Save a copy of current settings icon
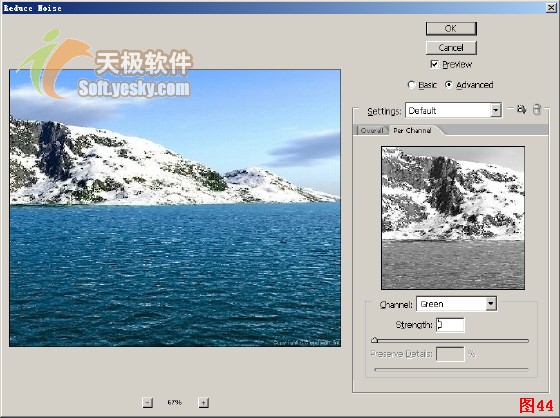This screenshot has width=560, height=418. (521, 109)
